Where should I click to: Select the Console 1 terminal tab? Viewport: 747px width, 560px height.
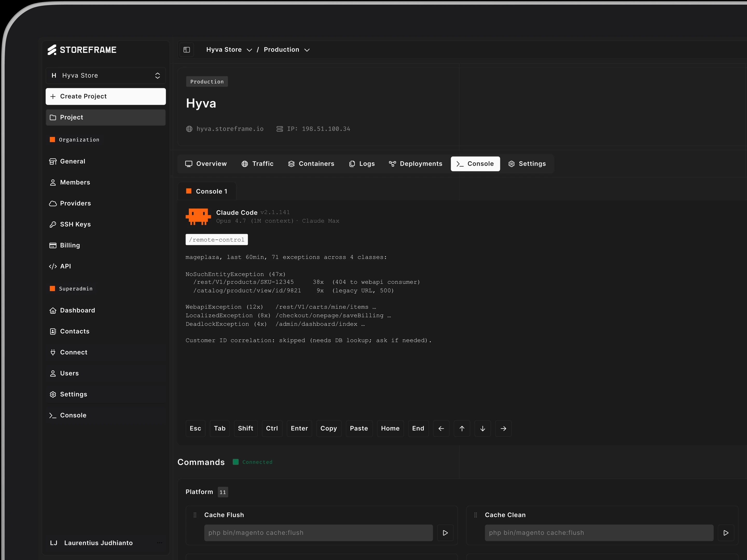207,191
